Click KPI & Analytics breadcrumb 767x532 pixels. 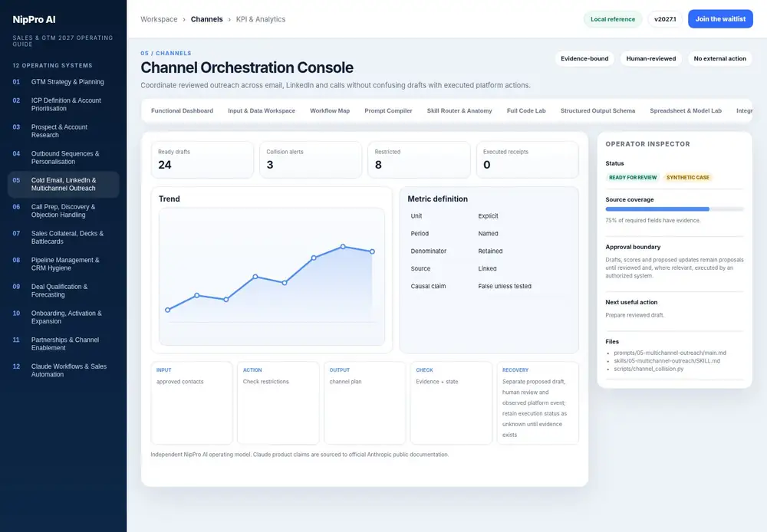pyautogui.click(x=261, y=19)
